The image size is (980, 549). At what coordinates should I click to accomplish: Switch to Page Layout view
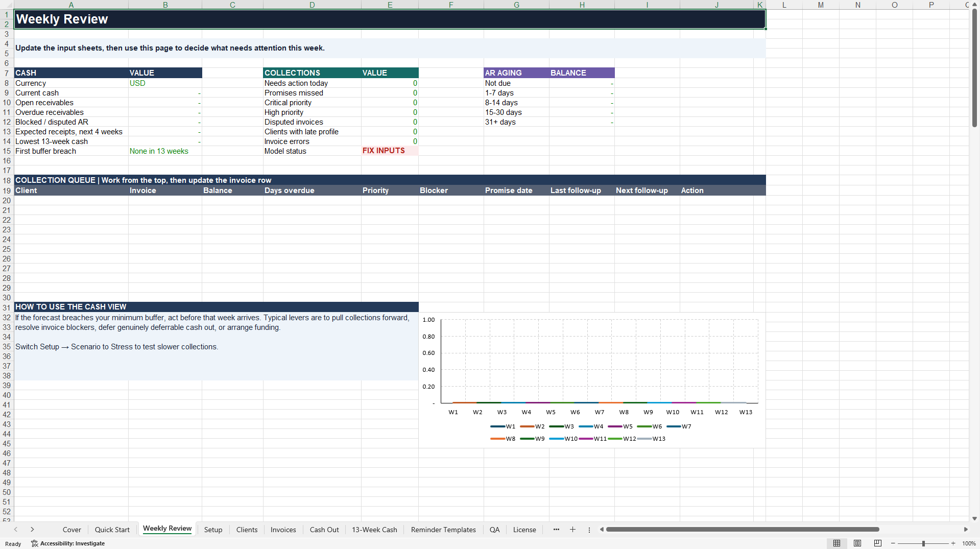click(x=857, y=543)
